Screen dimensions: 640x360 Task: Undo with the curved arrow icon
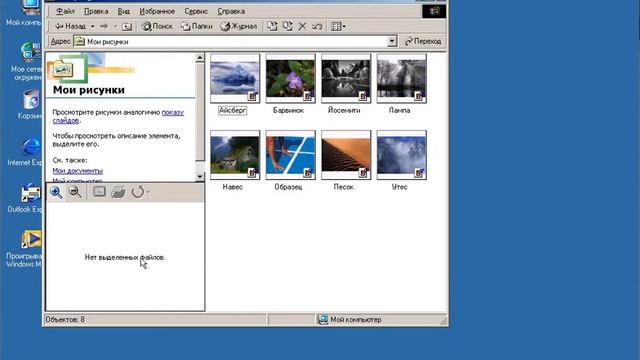tap(317, 27)
